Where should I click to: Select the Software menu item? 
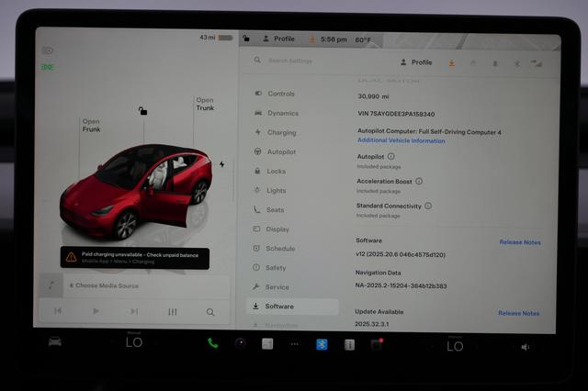[293, 307]
